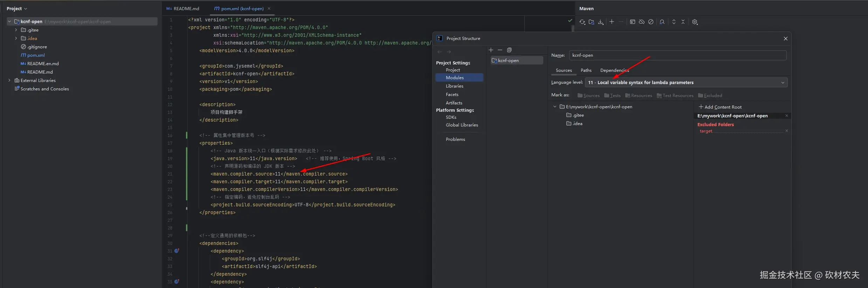The image size is (868, 288).
Task: Click the module Name input field
Action: [677, 55]
